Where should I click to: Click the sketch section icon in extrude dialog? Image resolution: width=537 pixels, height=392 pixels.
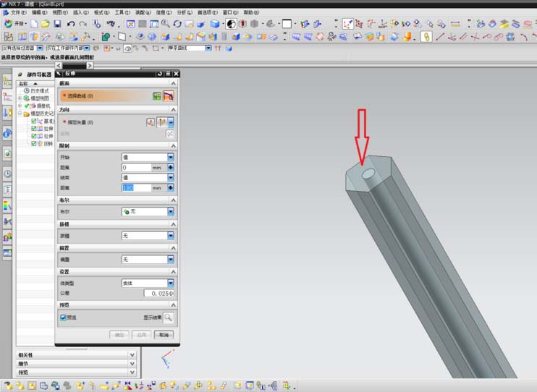coord(157,96)
